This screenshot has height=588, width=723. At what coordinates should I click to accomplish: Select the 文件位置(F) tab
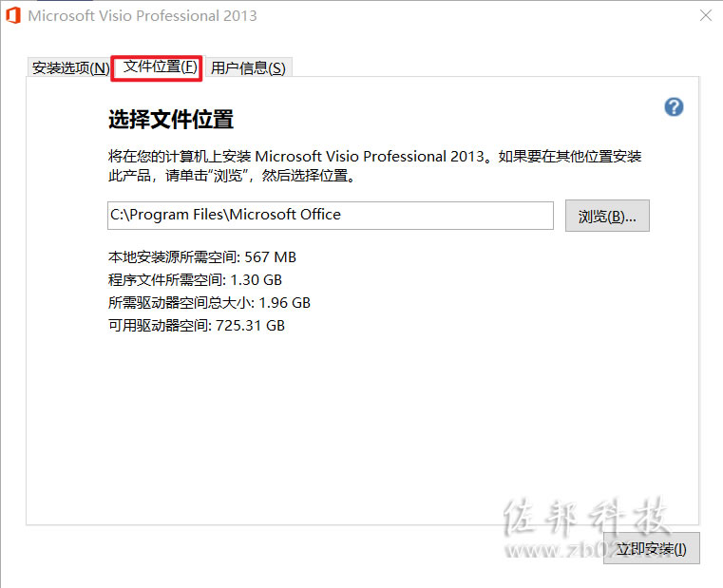(157, 67)
